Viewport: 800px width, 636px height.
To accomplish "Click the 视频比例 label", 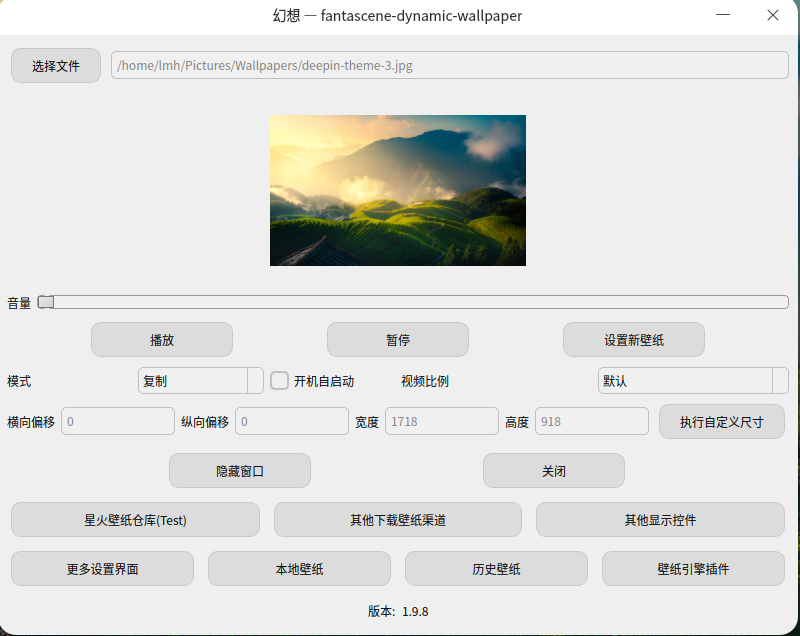I will tap(424, 381).
